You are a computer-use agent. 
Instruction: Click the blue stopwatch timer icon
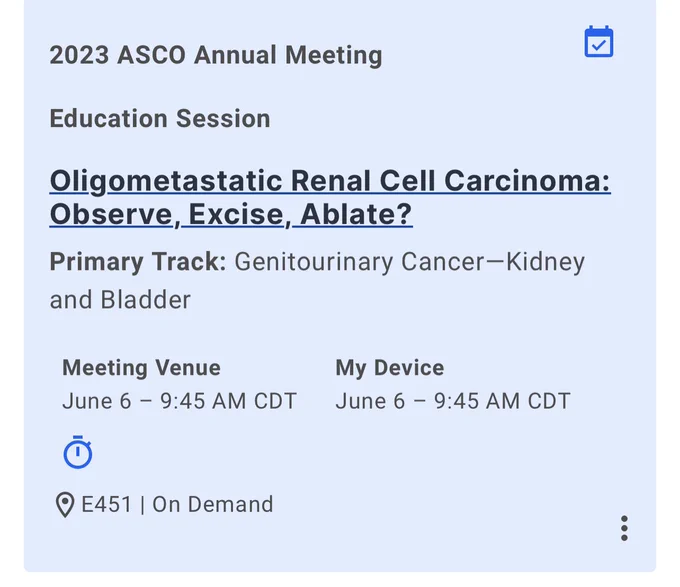point(78,452)
